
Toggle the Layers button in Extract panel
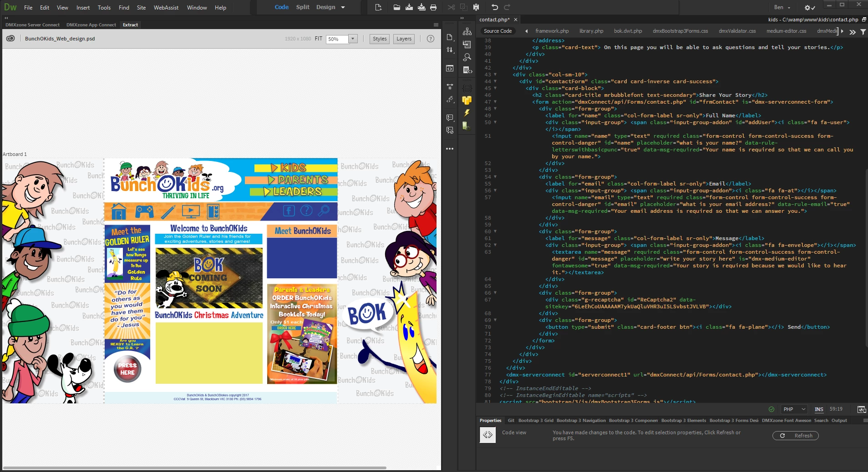point(404,39)
